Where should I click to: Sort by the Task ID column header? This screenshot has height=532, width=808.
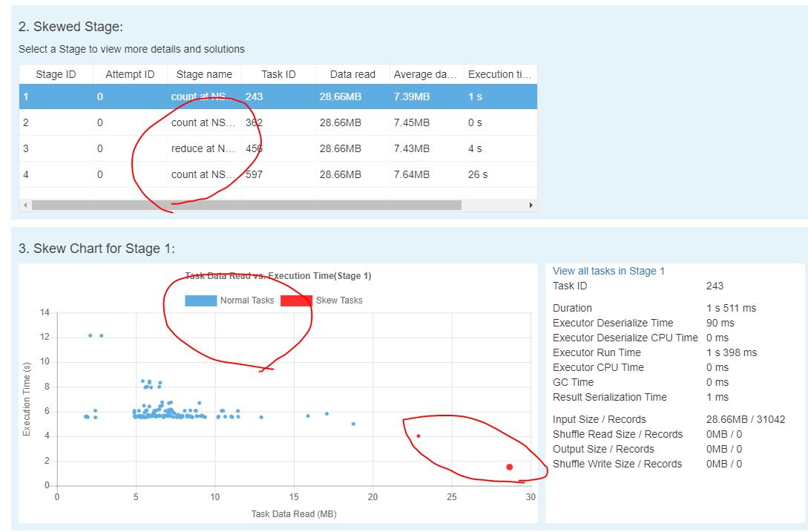coord(278,74)
